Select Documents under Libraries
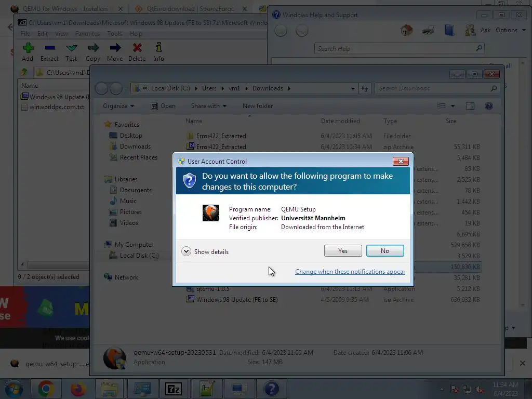532x399 pixels. pos(130,190)
